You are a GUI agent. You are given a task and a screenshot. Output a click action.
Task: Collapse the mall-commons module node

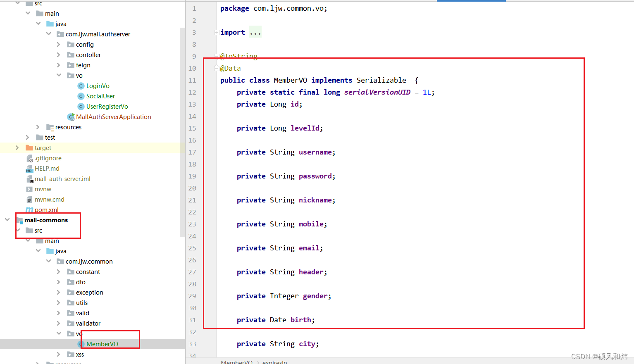coord(7,220)
